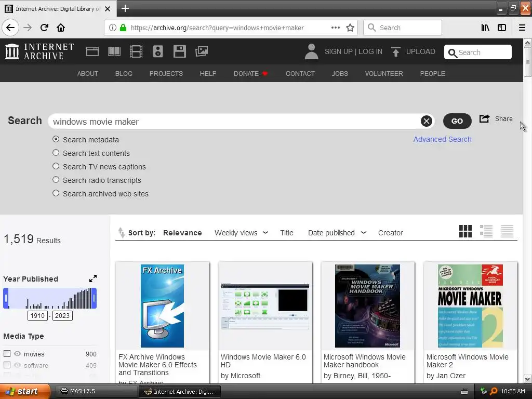
Task: Open a new browser tab
Action: (x=125, y=8)
